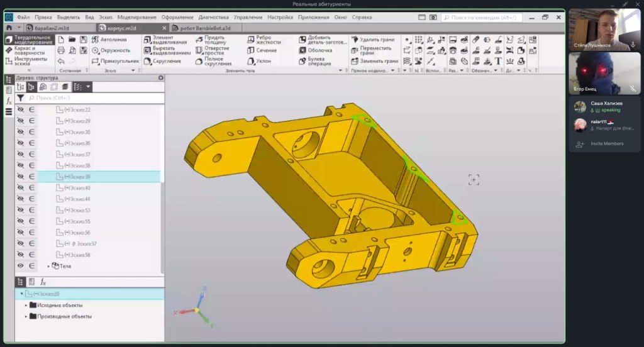Hide the Тела bodies node
644x347 pixels.
click(20, 266)
